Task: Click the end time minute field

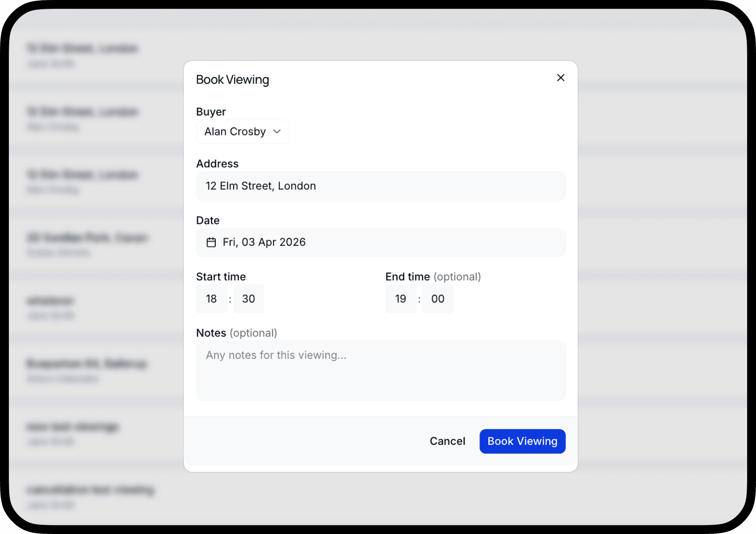Action: (437, 299)
